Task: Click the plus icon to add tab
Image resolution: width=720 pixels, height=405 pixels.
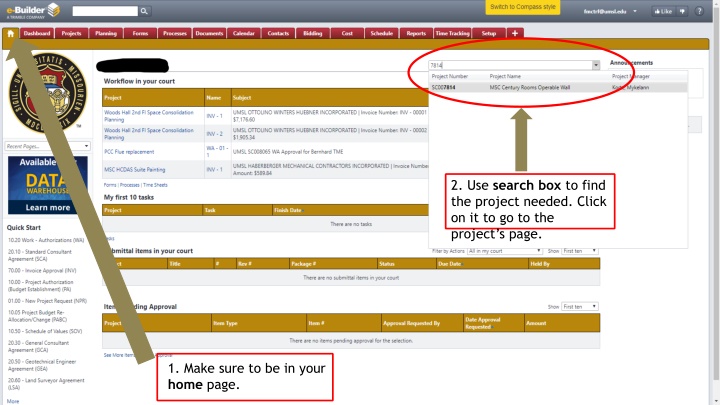Action: point(514,33)
